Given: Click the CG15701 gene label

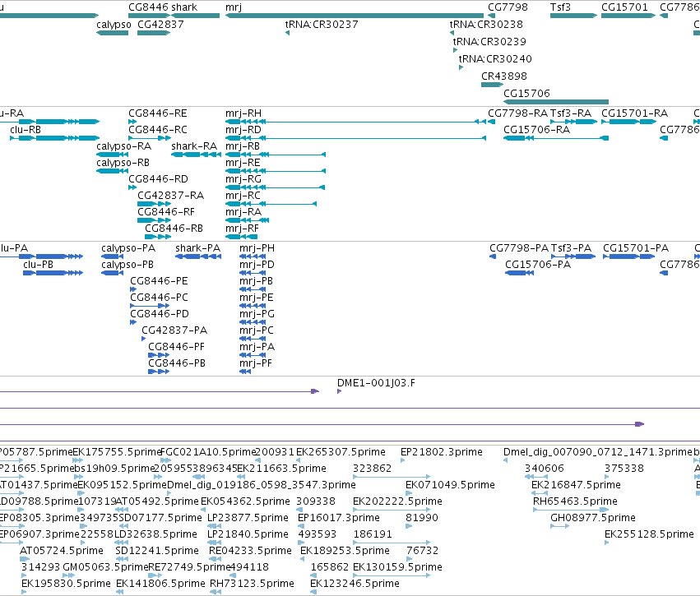Looking at the screenshot, I should tap(624, 7).
